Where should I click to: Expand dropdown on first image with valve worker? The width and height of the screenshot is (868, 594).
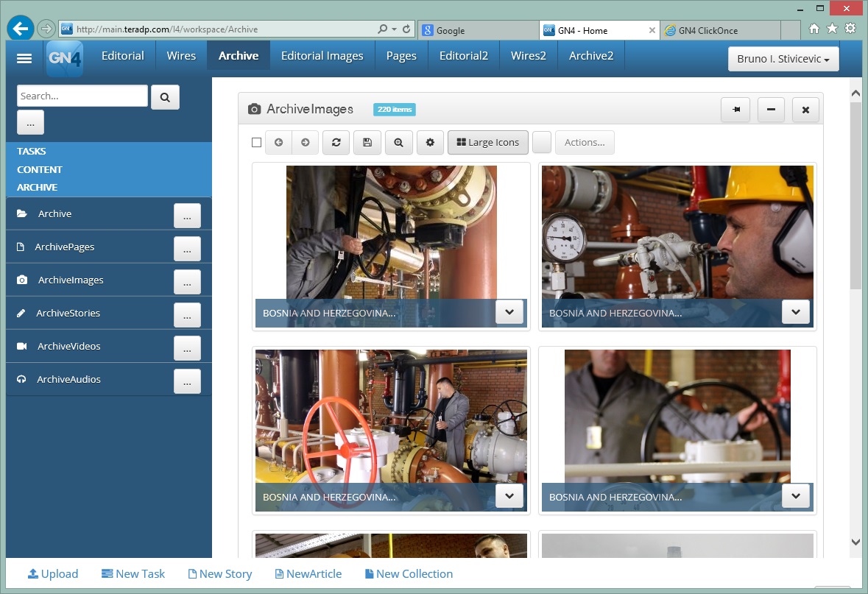tap(509, 311)
